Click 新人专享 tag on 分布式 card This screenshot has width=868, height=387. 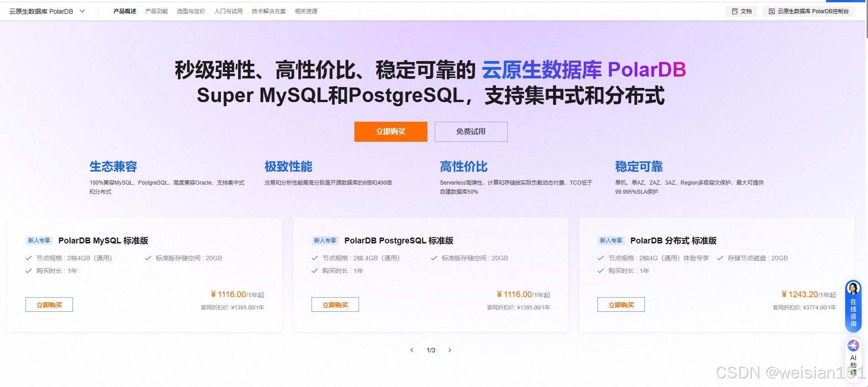click(611, 241)
